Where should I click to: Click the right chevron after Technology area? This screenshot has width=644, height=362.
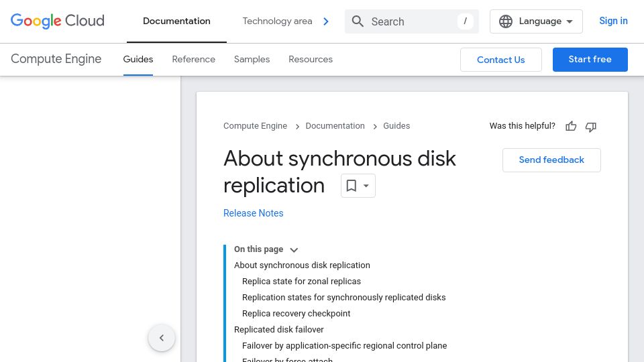(326, 21)
